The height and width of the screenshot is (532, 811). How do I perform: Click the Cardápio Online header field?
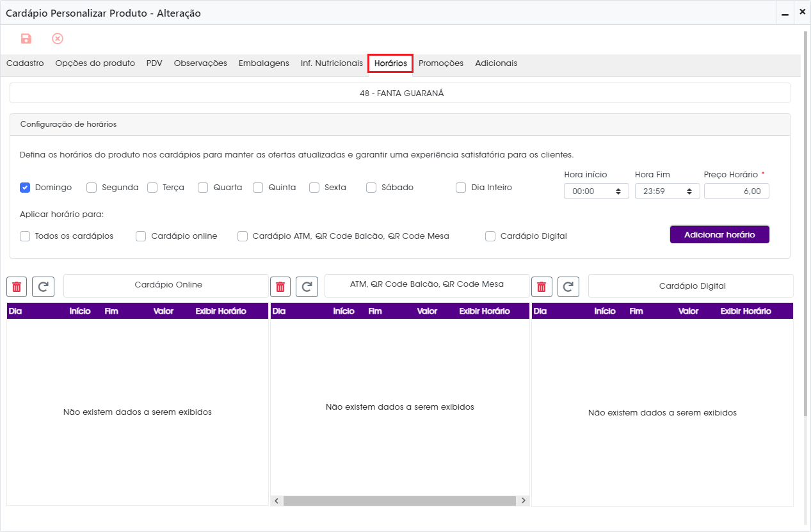[x=166, y=286]
